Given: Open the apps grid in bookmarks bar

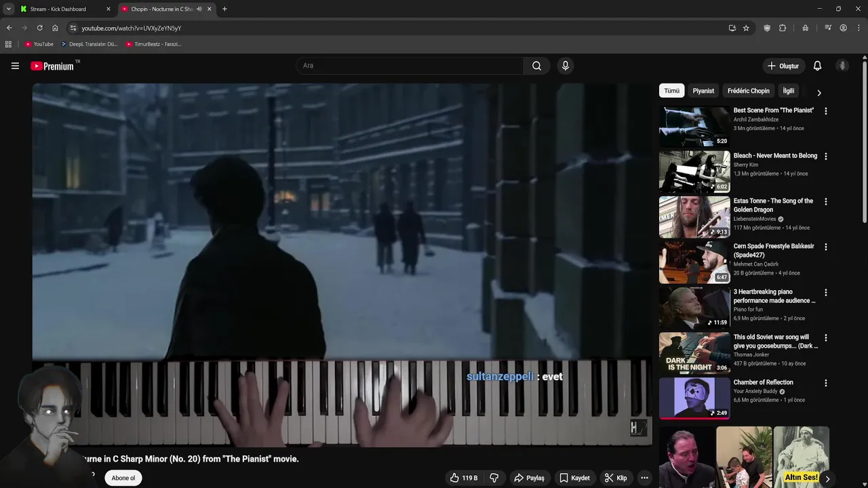Looking at the screenshot, I should point(8,44).
